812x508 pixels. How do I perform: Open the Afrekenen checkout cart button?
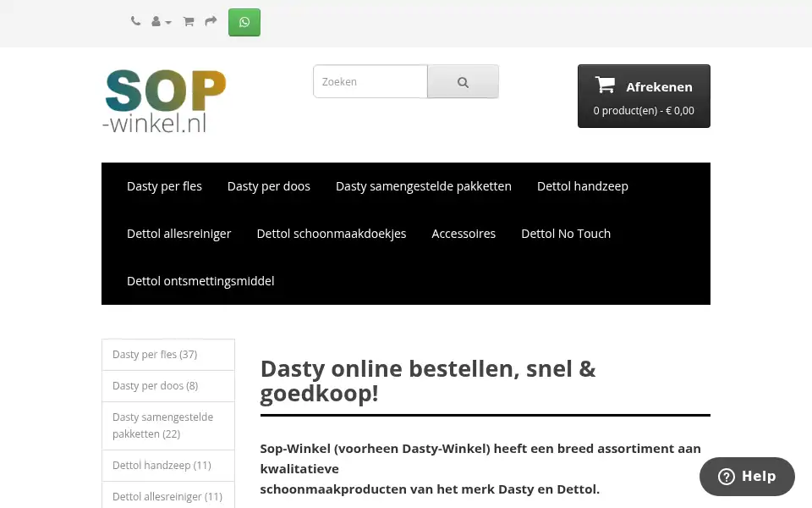pos(644,96)
